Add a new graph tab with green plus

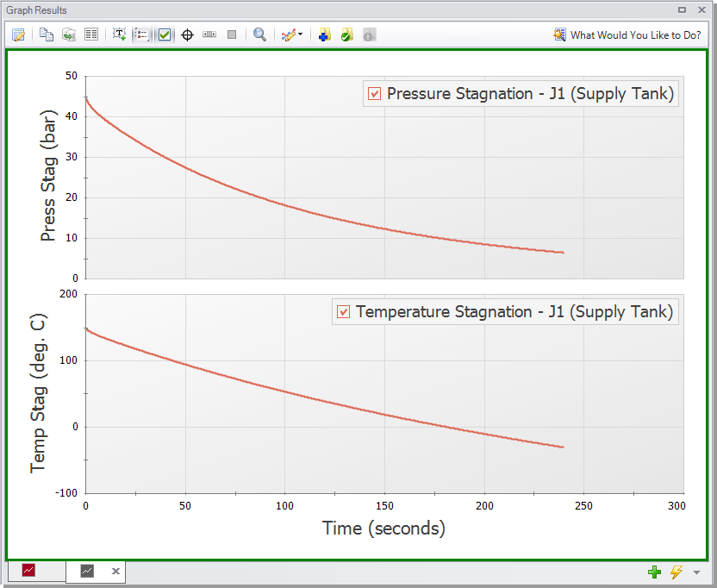(x=655, y=572)
